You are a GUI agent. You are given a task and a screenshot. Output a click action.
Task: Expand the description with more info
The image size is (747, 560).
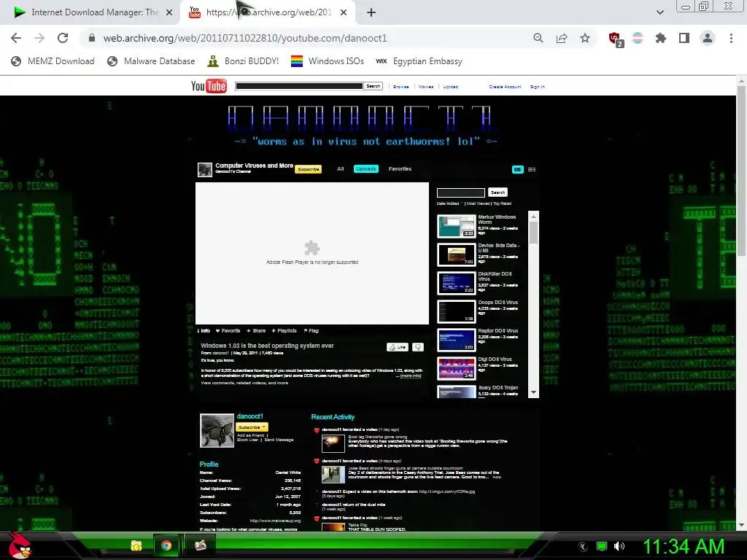coord(410,376)
